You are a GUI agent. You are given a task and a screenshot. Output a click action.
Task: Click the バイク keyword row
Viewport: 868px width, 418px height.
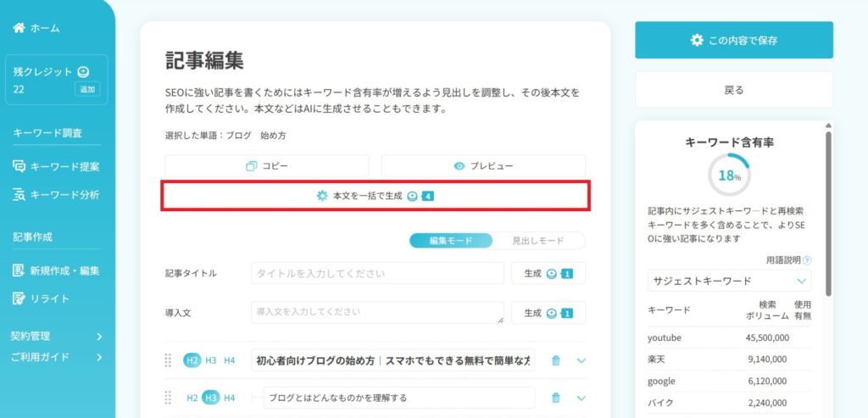pyautogui.click(x=729, y=403)
